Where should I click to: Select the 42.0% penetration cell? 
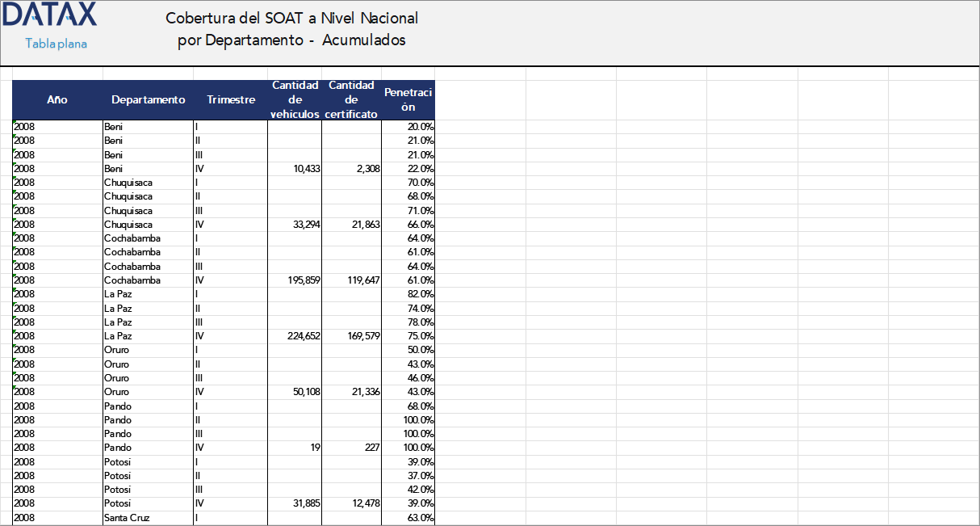[x=408, y=490]
